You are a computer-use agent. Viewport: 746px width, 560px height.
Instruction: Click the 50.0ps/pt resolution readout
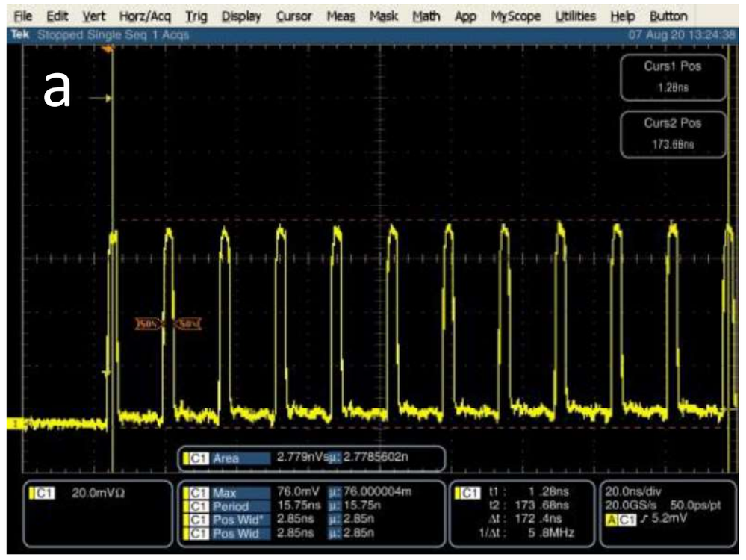[695, 505]
